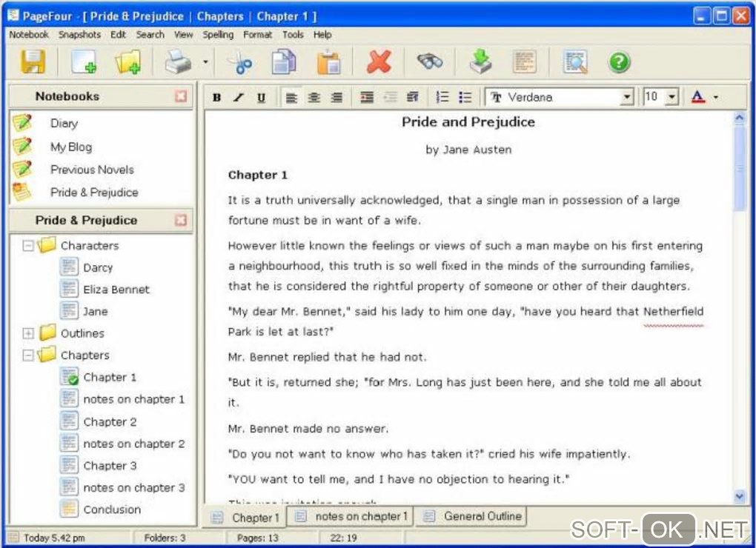Create a new page with the plus icon

pyautogui.click(x=84, y=62)
